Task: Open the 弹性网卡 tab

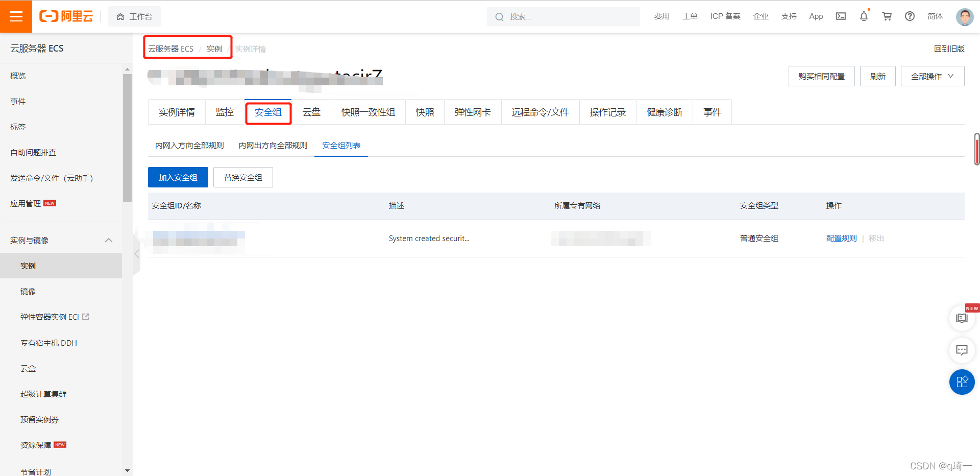Action: click(473, 112)
